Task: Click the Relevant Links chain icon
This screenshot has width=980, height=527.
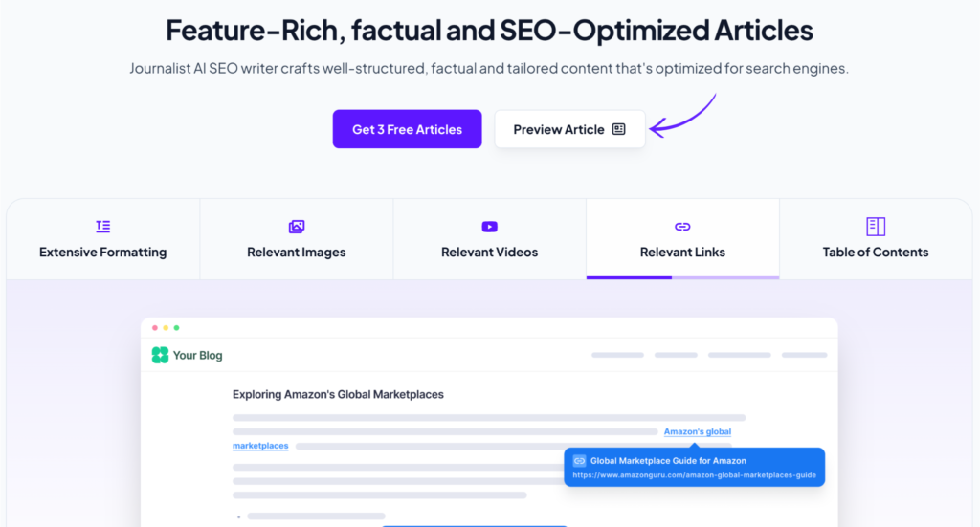Action: (x=682, y=226)
